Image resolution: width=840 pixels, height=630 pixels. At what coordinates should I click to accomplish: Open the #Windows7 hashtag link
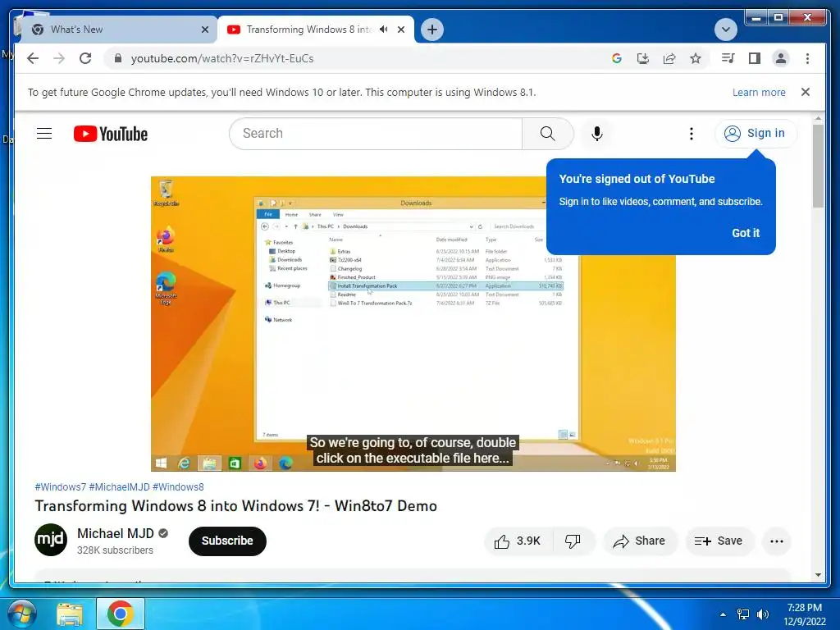point(60,487)
